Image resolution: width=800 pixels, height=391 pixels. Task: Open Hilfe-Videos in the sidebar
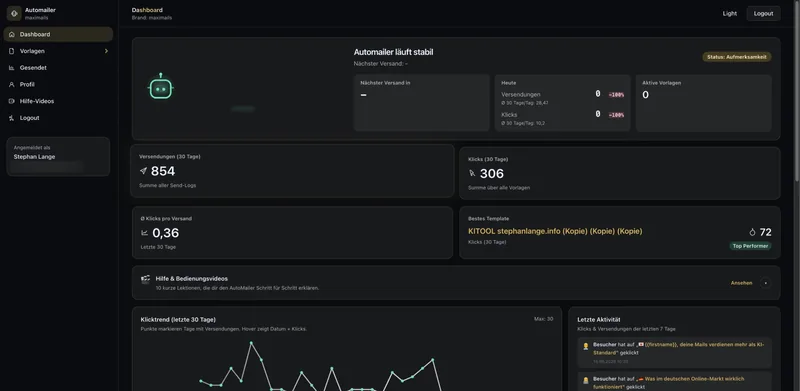[x=58, y=101]
